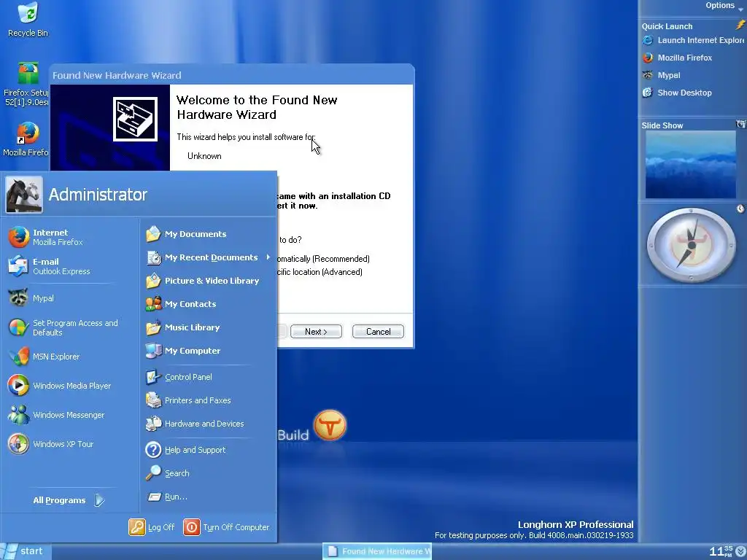
Task: Click the Administrator user picture
Action: point(24,195)
